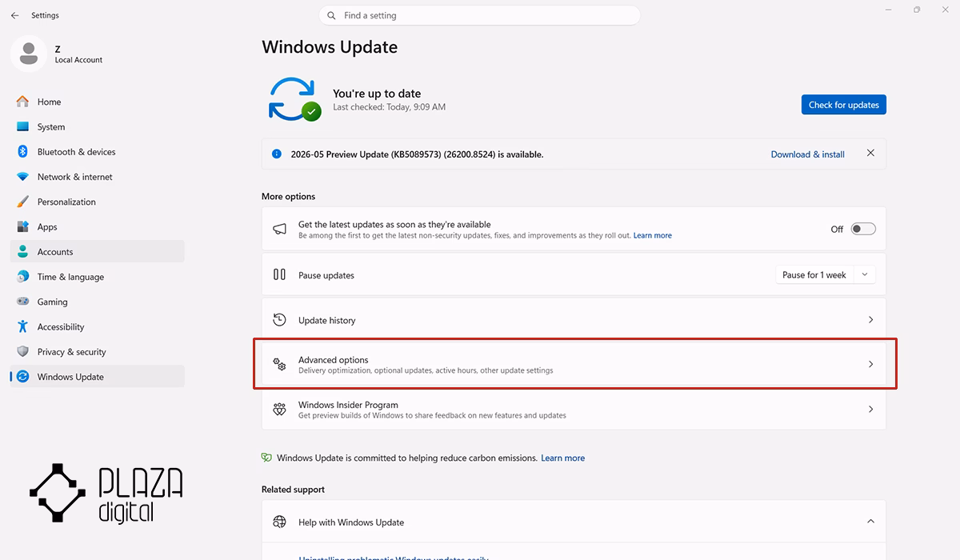960x560 pixels.
Task: Open Learn more about carbon emissions
Action: [563, 458]
